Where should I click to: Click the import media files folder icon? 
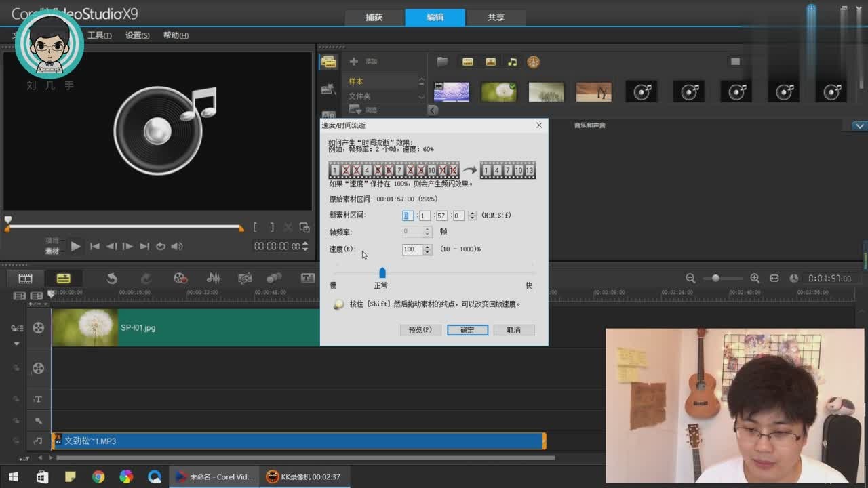[x=442, y=62]
